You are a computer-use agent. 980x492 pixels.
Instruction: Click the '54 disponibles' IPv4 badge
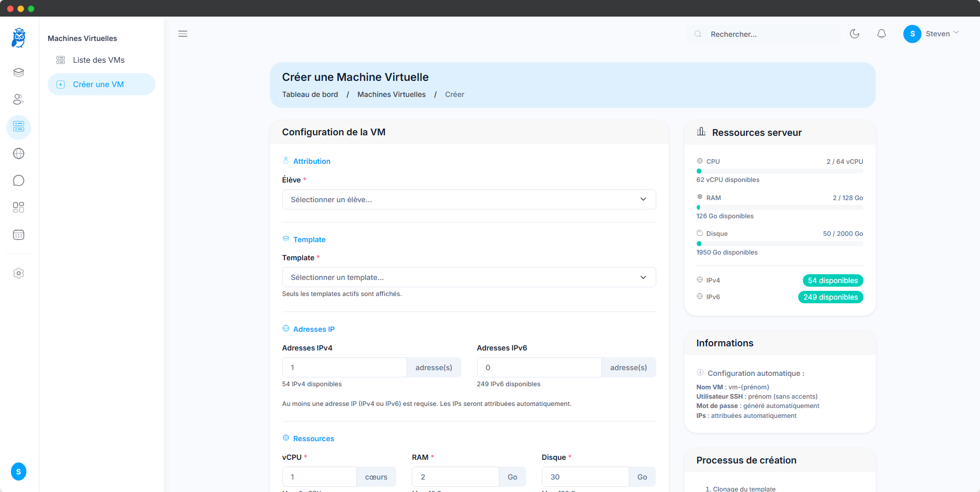(x=832, y=280)
